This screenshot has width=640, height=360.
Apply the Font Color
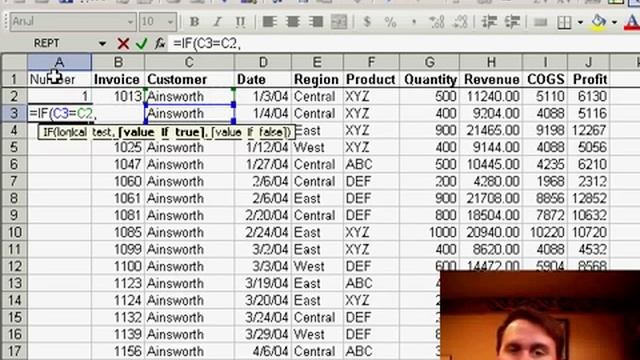632,22
